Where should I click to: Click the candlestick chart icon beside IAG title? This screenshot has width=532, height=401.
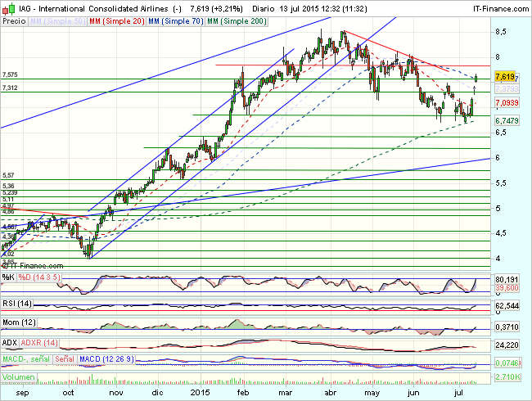point(7,7)
